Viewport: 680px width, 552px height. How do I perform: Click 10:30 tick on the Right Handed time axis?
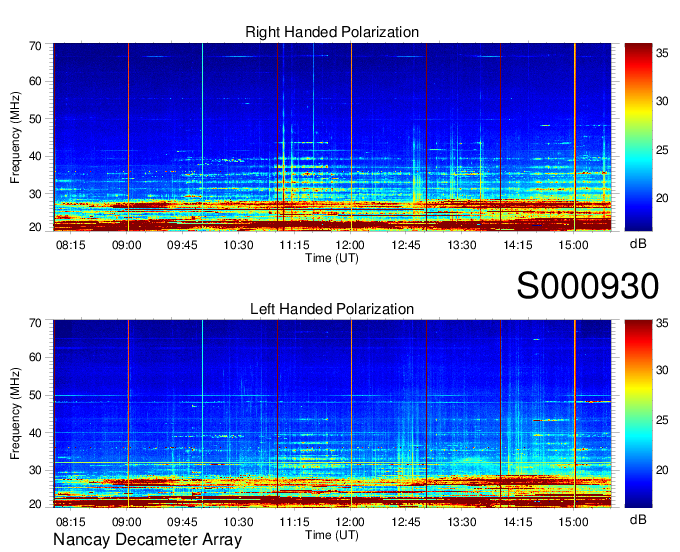point(238,245)
